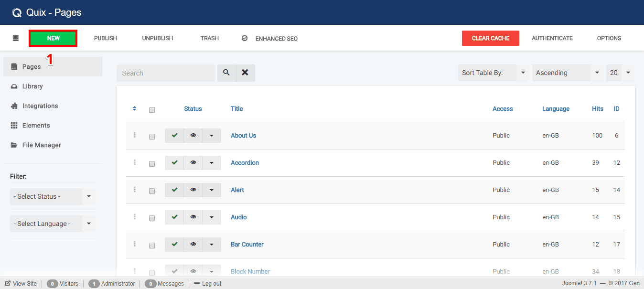Clear search with the X button
Screen dimensions: 644x289
pyautogui.click(x=245, y=73)
